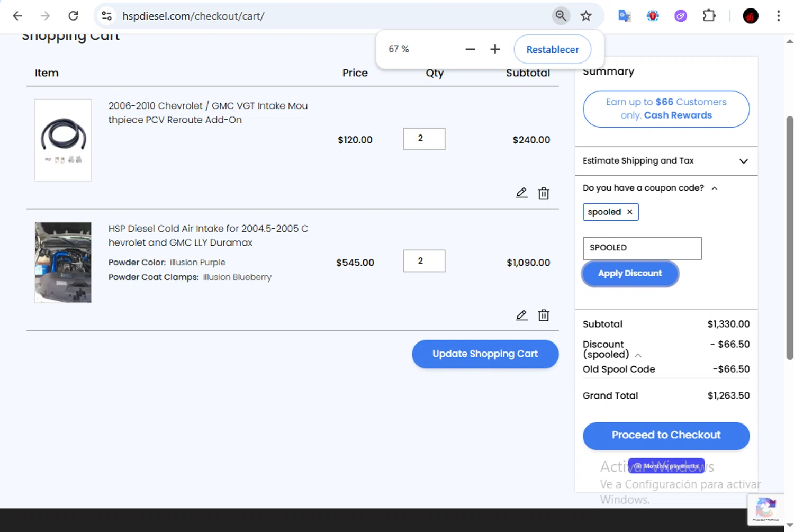The height and width of the screenshot is (532, 794).
Task: Click the zoom magnifier icon in address bar
Action: [561, 16]
